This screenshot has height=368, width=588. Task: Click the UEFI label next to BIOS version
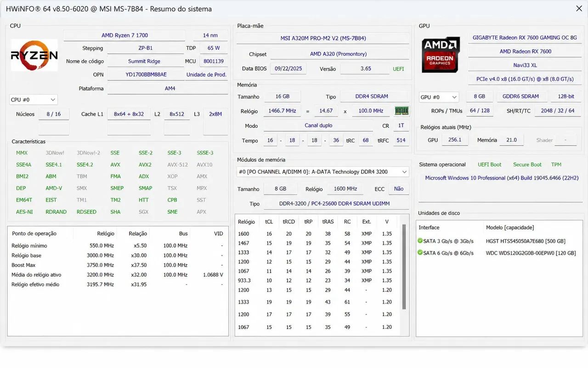398,69
